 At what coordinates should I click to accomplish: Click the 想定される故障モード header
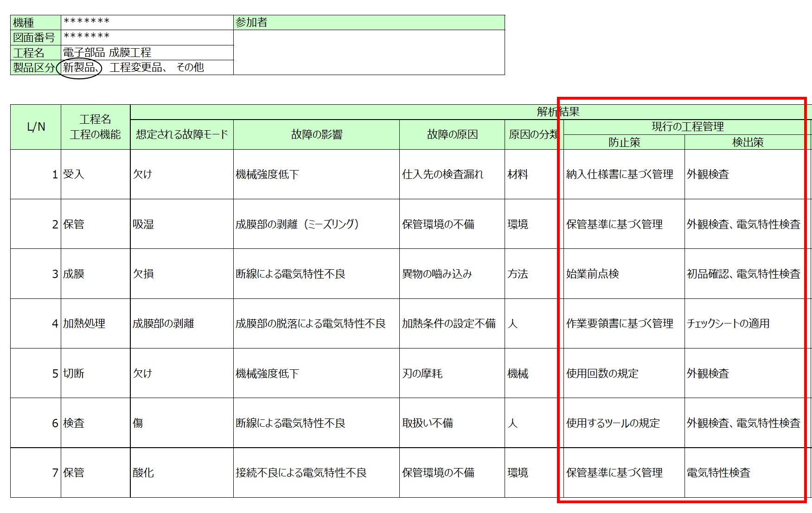182,134
